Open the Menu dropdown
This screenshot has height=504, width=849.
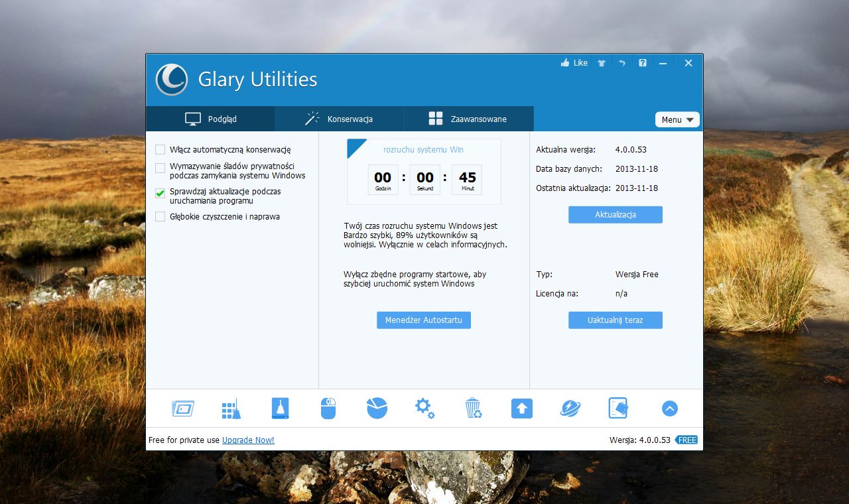(x=677, y=119)
